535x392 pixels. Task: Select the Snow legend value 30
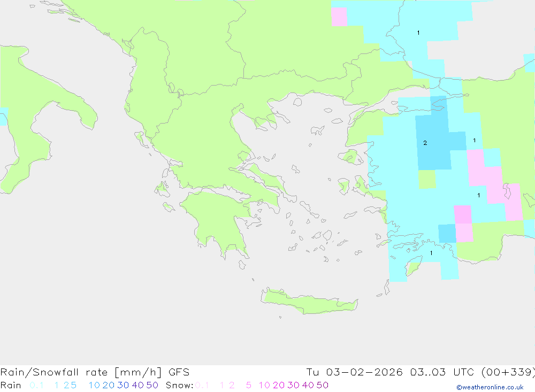(293, 385)
